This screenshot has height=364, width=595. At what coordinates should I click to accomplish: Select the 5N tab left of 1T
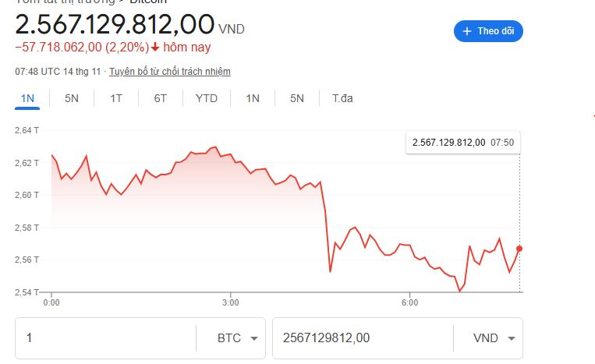tap(72, 98)
